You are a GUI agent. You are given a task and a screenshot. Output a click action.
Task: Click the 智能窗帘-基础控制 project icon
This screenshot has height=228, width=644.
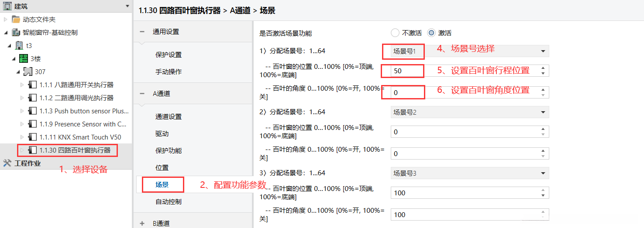tap(16, 32)
